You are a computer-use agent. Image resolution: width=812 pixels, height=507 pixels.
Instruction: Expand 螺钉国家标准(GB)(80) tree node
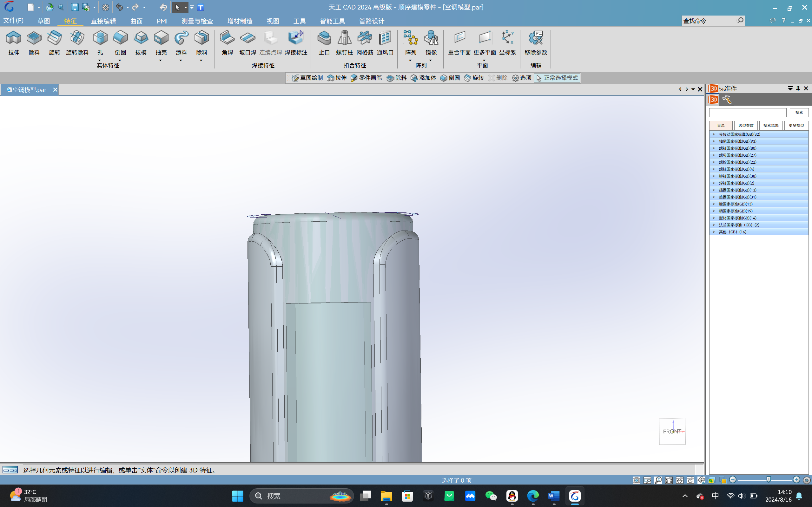714,148
